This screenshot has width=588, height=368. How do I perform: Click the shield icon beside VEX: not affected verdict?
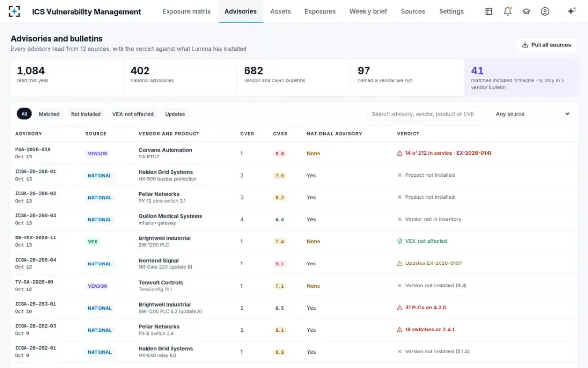point(400,241)
